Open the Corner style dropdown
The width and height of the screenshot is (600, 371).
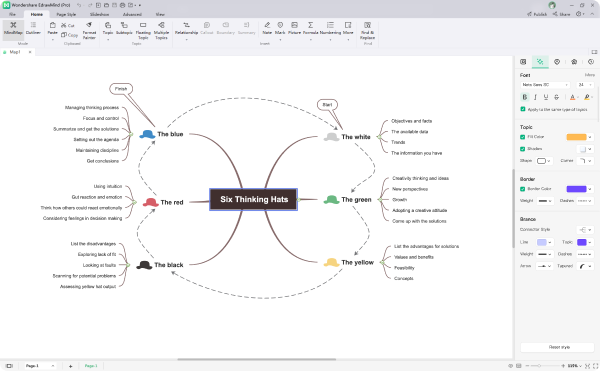[585, 161]
